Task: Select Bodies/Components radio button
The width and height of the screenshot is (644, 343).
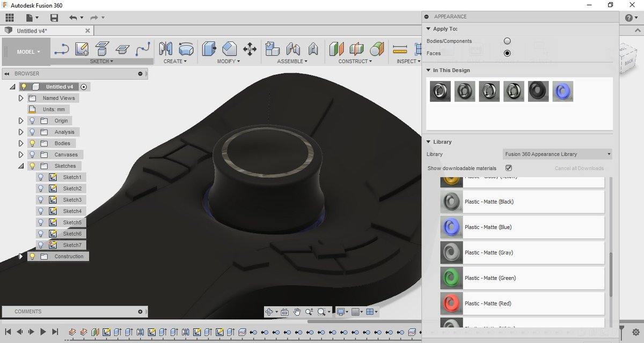Action: [x=507, y=41]
